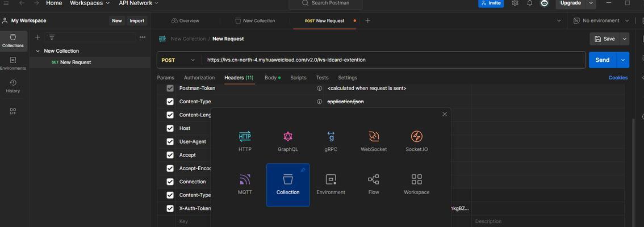
Task: Open a new tab with plus icon
Action: point(367,20)
